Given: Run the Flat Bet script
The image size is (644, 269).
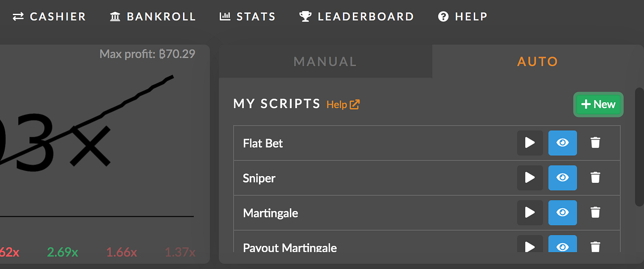Looking at the screenshot, I should click(x=529, y=143).
